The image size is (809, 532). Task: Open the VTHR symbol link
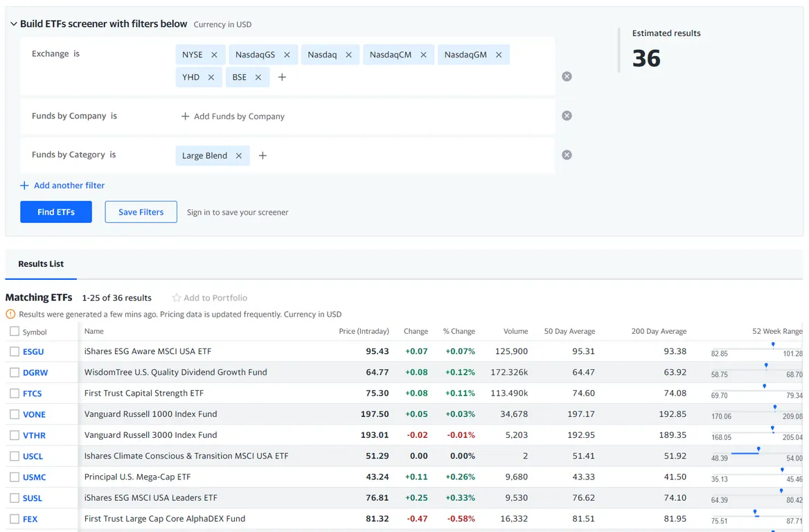tap(34, 436)
